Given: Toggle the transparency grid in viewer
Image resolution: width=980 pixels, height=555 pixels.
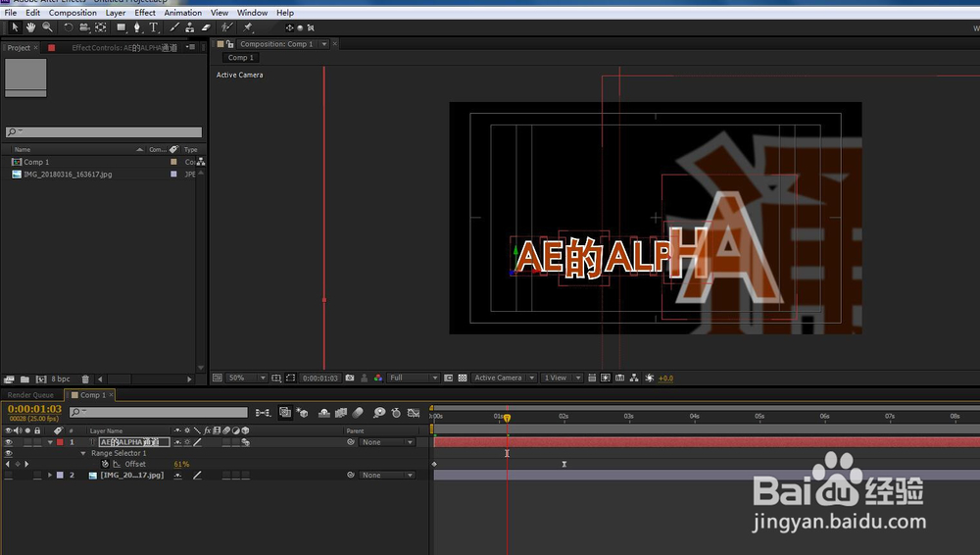Looking at the screenshot, I should tap(463, 378).
